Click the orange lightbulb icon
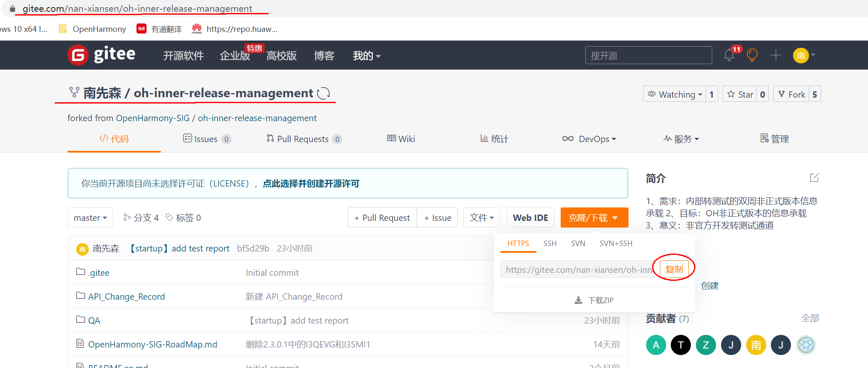This screenshot has width=868, height=368. pyautogui.click(x=752, y=55)
